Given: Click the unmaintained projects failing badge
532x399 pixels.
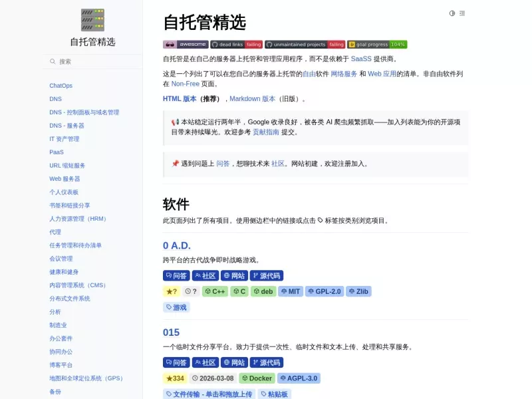Looking at the screenshot, I should click(305, 45).
